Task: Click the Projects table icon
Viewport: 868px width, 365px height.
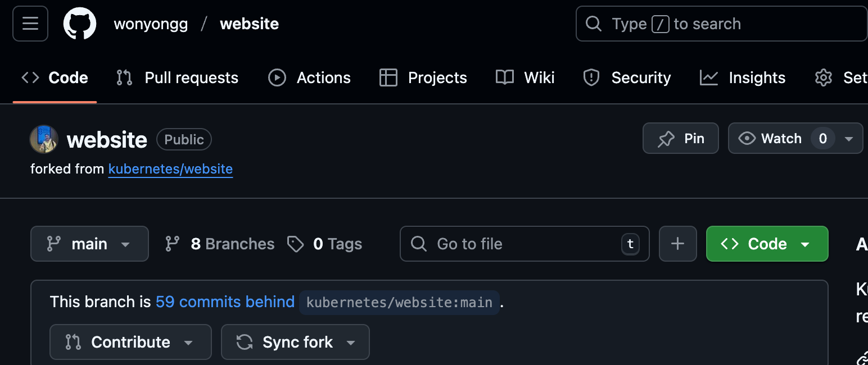Action: point(388,77)
